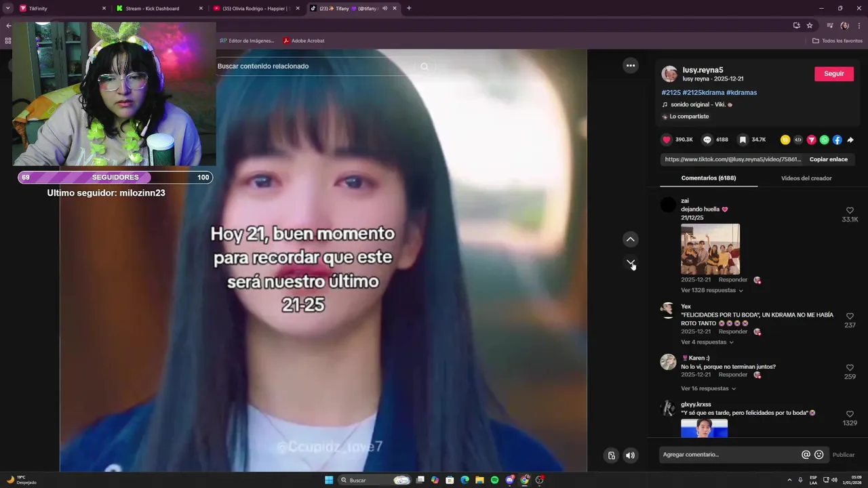Reply to Karen's comment
Viewport: 868px width, 488px height.
[733, 375]
